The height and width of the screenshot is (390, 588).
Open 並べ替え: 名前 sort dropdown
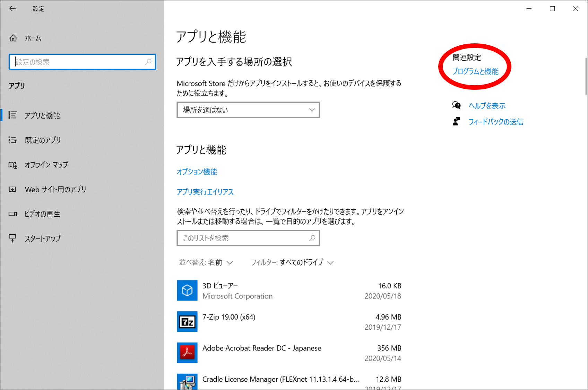[x=206, y=262]
